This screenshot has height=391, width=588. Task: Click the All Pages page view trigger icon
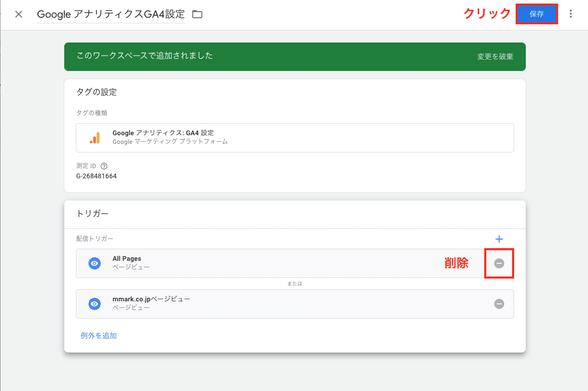point(94,263)
